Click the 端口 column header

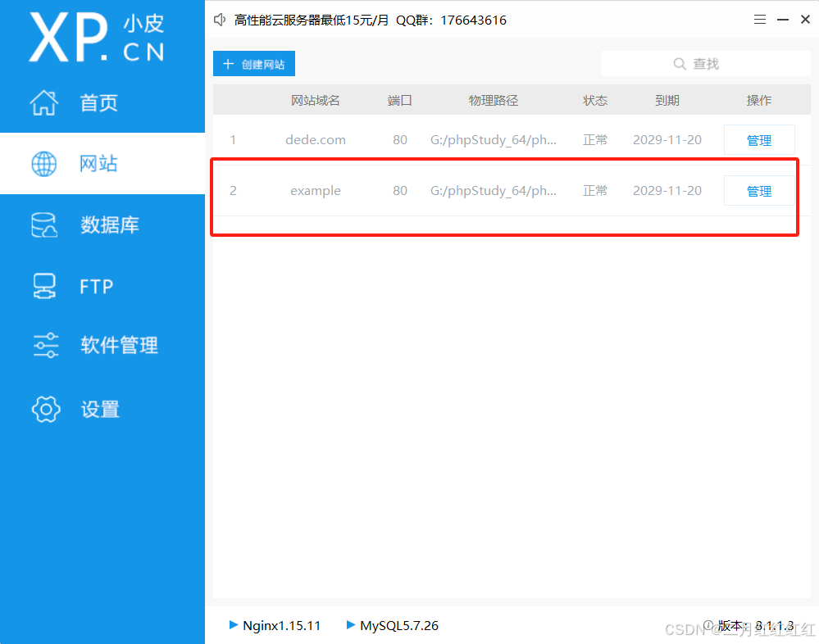(399, 100)
